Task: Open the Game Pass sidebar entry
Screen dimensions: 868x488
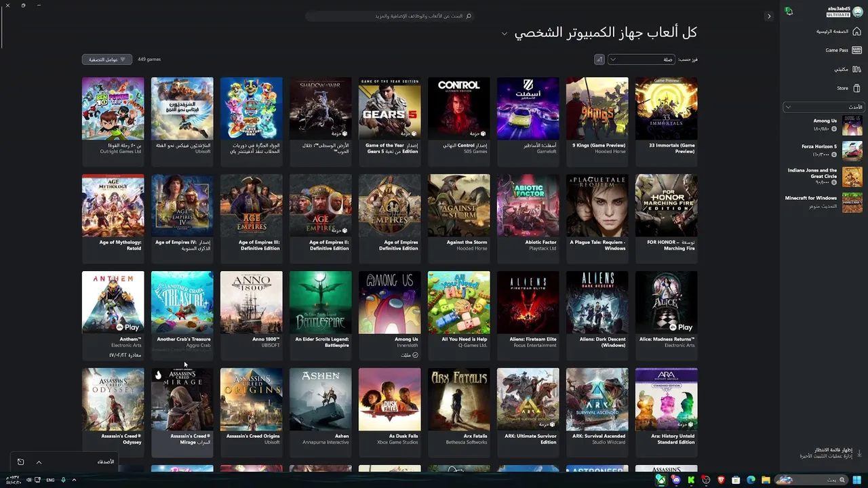Action: click(x=843, y=50)
